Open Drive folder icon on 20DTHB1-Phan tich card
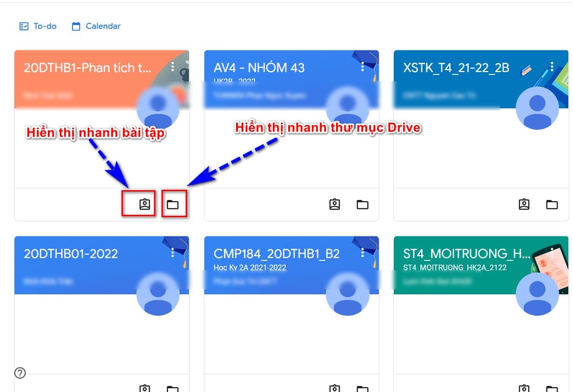The image size is (573, 392). [173, 204]
